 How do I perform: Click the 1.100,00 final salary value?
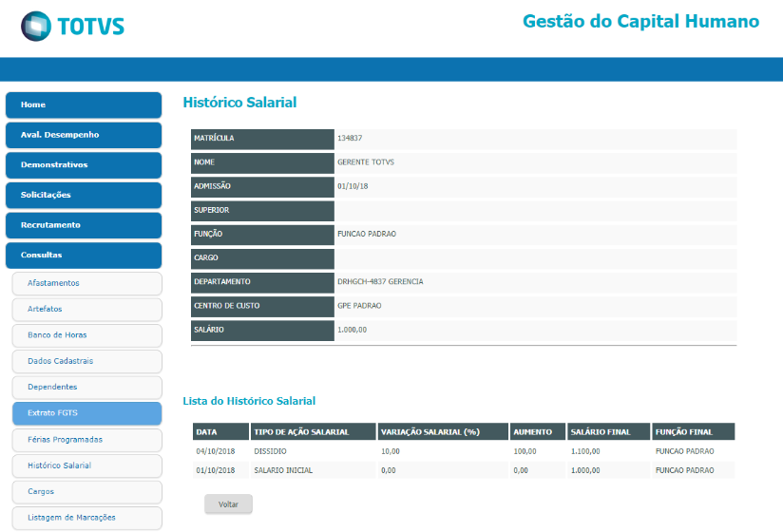pyautogui.click(x=585, y=451)
